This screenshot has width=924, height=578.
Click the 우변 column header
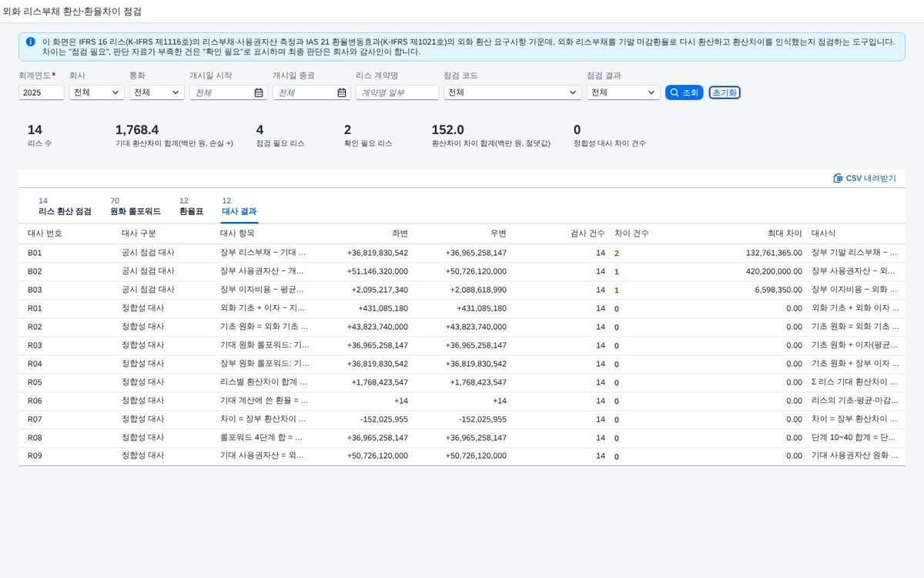(x=498, y=234)
